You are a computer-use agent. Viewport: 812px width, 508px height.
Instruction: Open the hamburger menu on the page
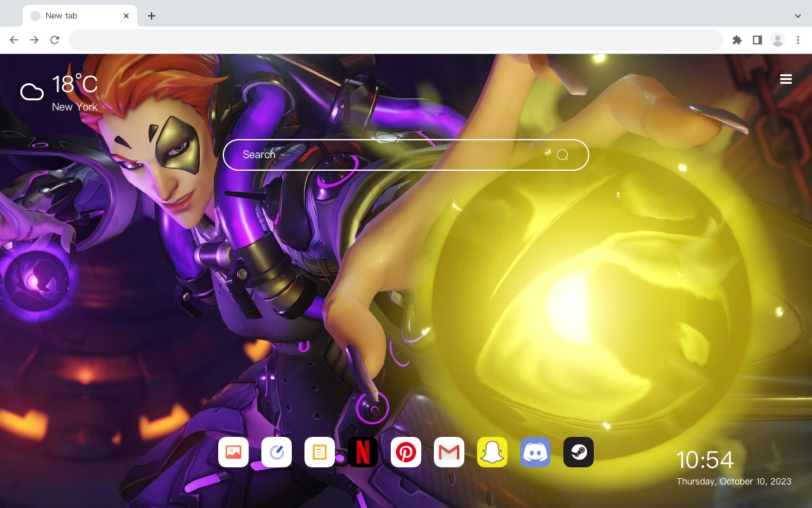pyautogui.click(x=786, y=79)
